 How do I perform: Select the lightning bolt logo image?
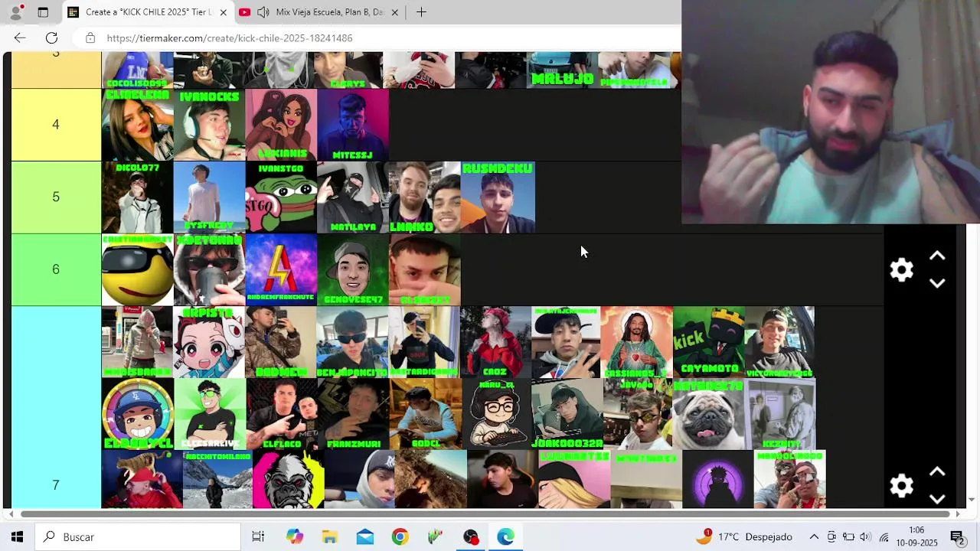281,269
